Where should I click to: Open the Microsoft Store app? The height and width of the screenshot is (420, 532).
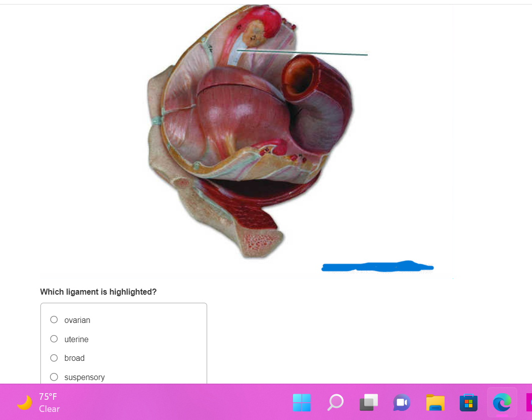[468, 403]
